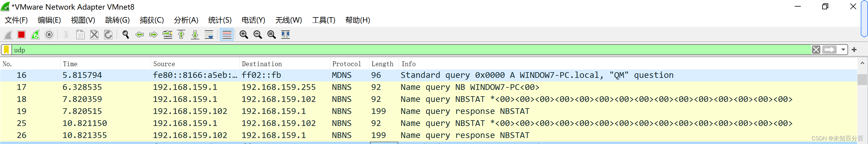Sort by the Info column header

click(628, 64)
